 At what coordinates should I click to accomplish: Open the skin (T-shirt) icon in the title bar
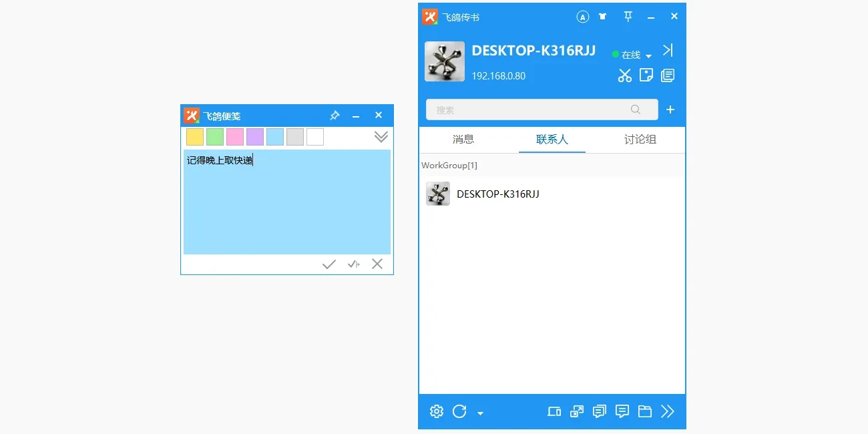(603, 17)
